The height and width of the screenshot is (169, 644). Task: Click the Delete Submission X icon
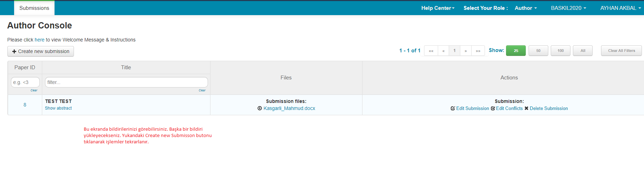pyautogui.click(x=526, y=109)
